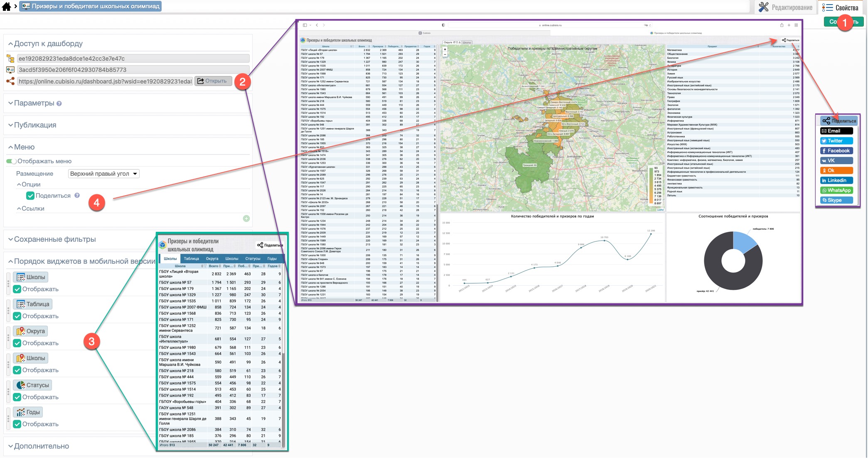Click the Округа map widget icon

(x=20, y=331)
